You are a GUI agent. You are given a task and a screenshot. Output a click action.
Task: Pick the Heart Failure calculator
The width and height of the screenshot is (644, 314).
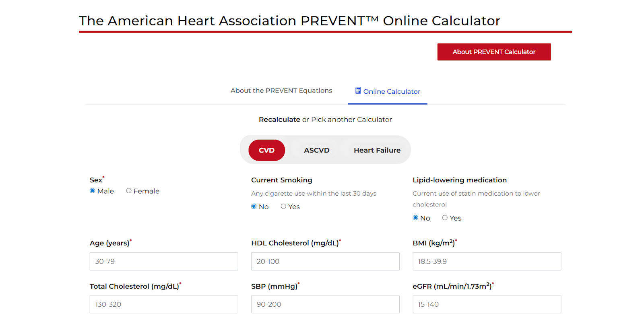377,150
